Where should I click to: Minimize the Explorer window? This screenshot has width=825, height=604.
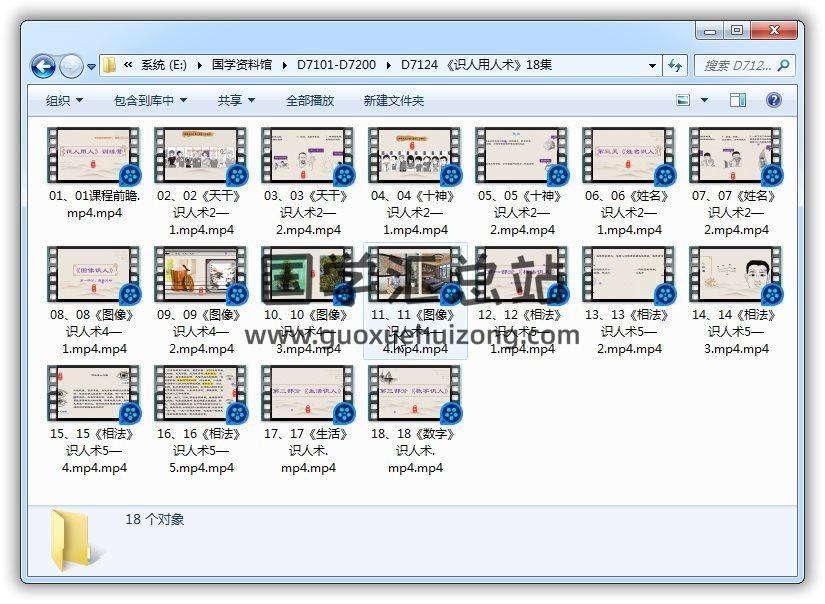point(710,32)
